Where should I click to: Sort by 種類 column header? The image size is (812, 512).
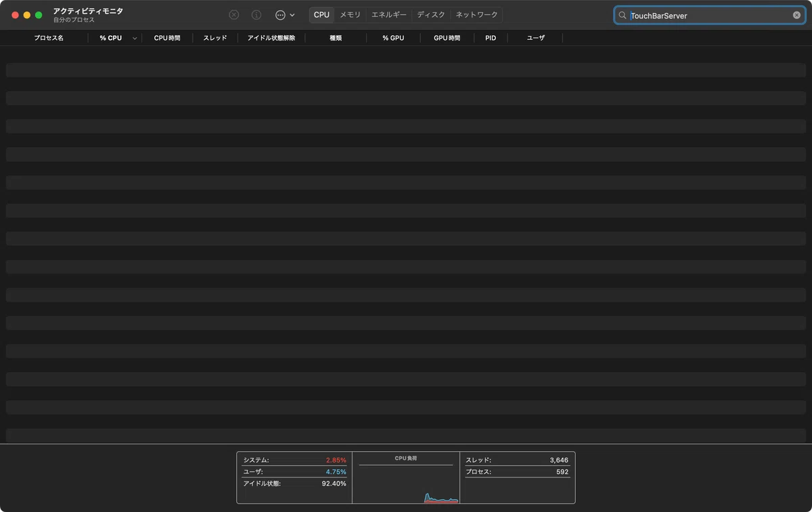[336, 38]
